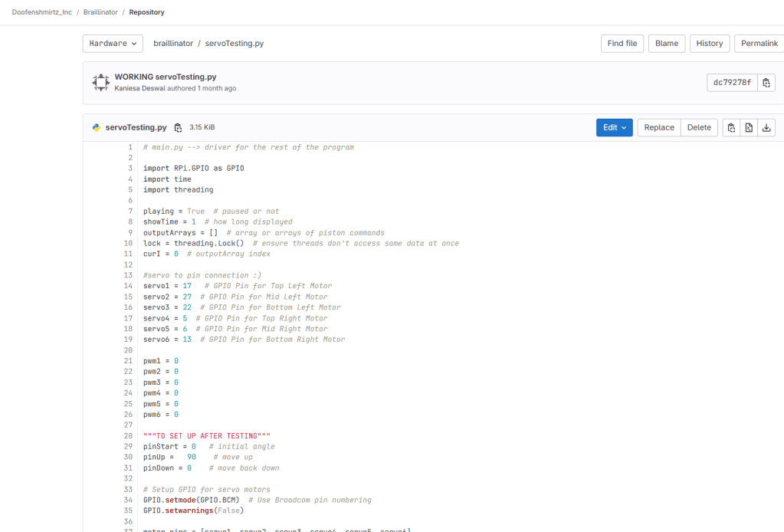Click Kaniesa Deswal's commit author avatar
Viewport: 784px width, 532px height.
point(100,83)
